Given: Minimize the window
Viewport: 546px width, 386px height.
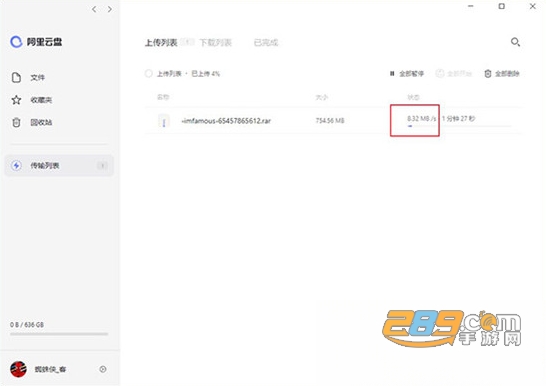Looking at the screenshot, I should tap(471, 6).
